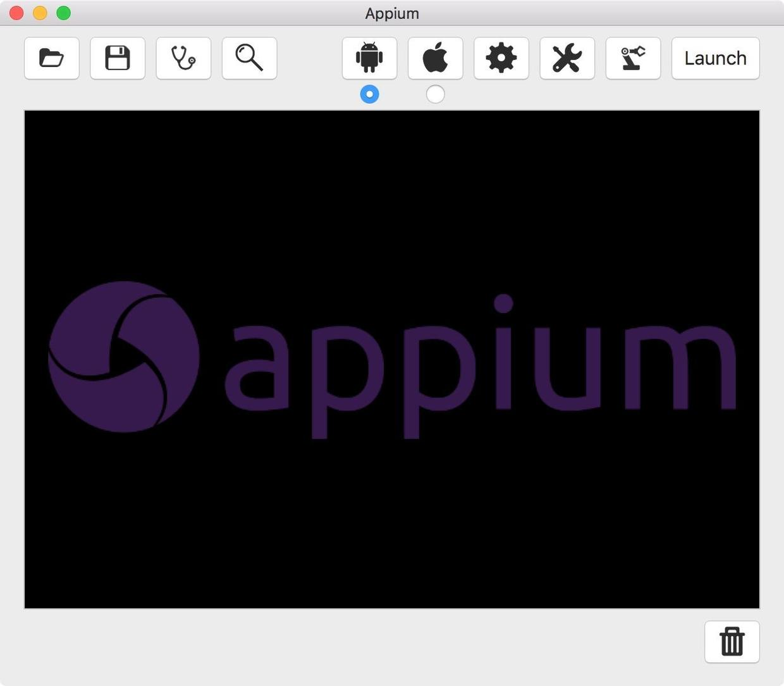
Task: Open general settings with the gear icon
Action: click(x=501, y=58)
